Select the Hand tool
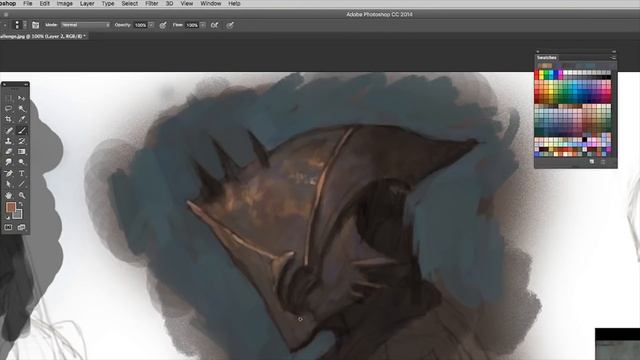 [9, 195]
